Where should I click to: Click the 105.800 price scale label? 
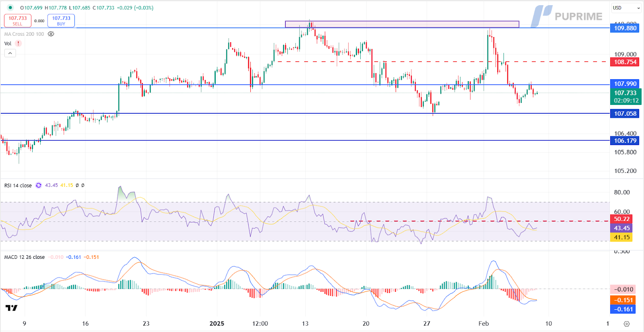625,152
